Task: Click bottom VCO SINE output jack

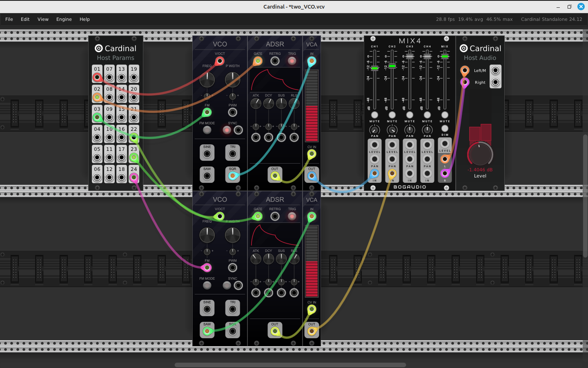Action: 207,310
